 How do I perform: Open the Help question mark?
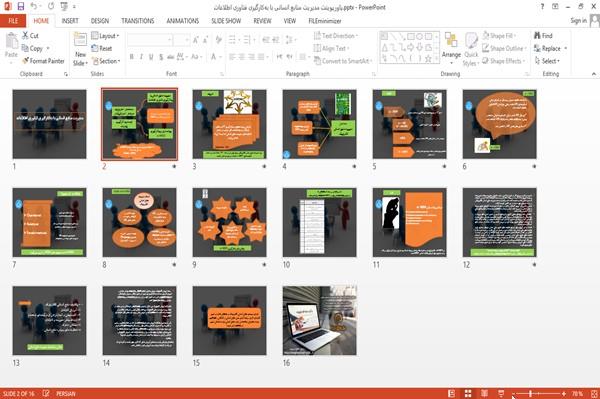click(x=542, y=7)
